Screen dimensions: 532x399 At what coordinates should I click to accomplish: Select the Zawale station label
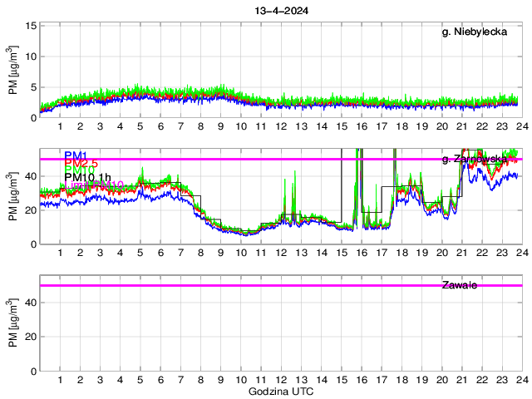point(460,285)
